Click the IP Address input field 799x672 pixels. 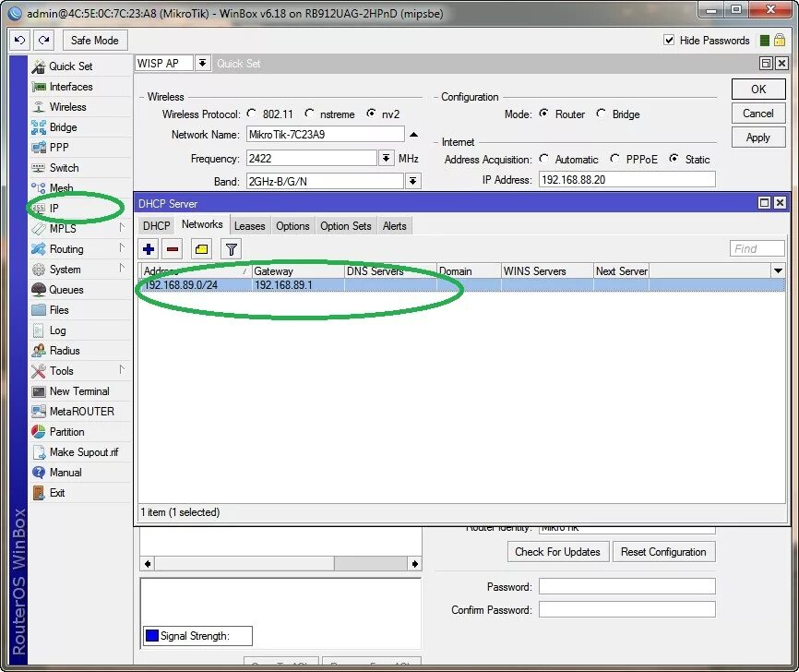[x=626, y=179]
